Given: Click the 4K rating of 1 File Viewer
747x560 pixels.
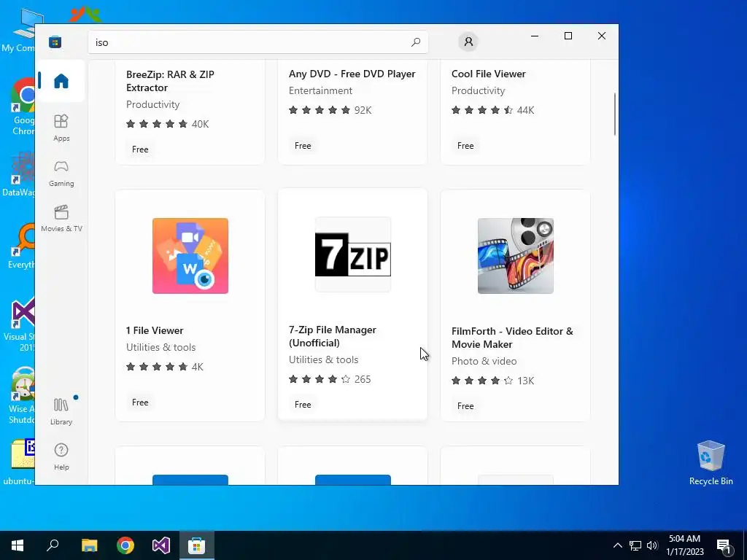Looking at the screenshot, I should pyautogui.click(x=164, y=367).
